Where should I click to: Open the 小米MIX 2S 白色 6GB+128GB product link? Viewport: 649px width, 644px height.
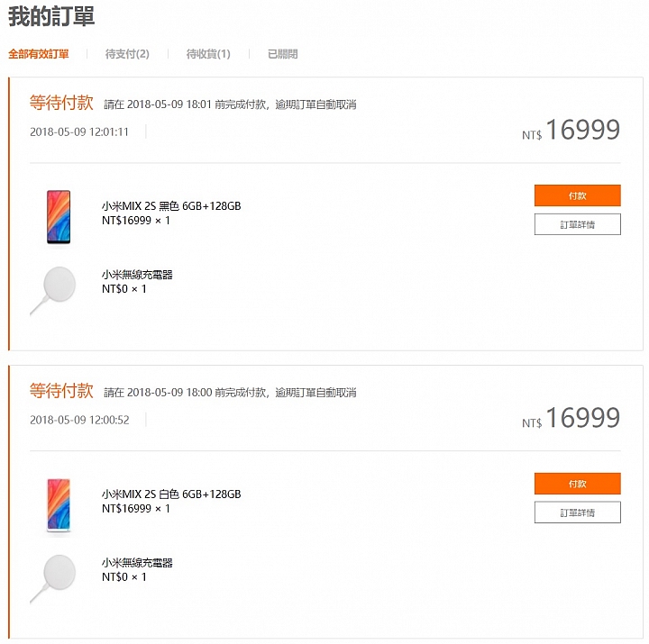(x=171, y=494)
